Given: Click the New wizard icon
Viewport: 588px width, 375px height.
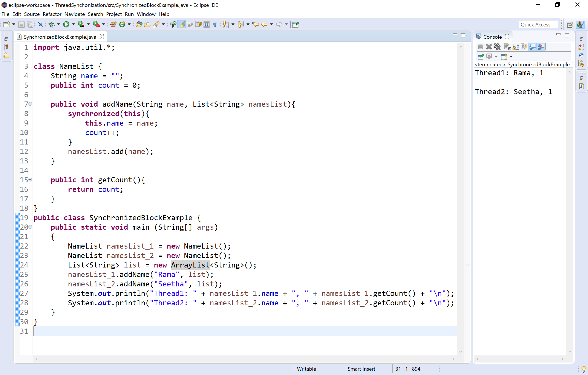Looking at the screenshot, I should (x=7, y=25).
